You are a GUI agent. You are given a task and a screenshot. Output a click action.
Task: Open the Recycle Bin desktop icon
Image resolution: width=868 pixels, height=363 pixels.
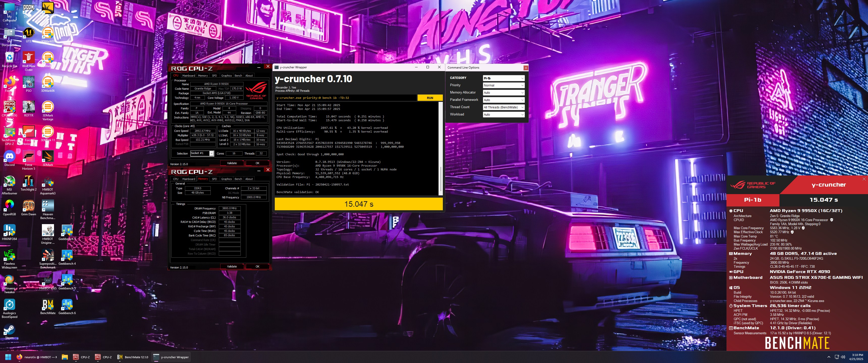9,59
